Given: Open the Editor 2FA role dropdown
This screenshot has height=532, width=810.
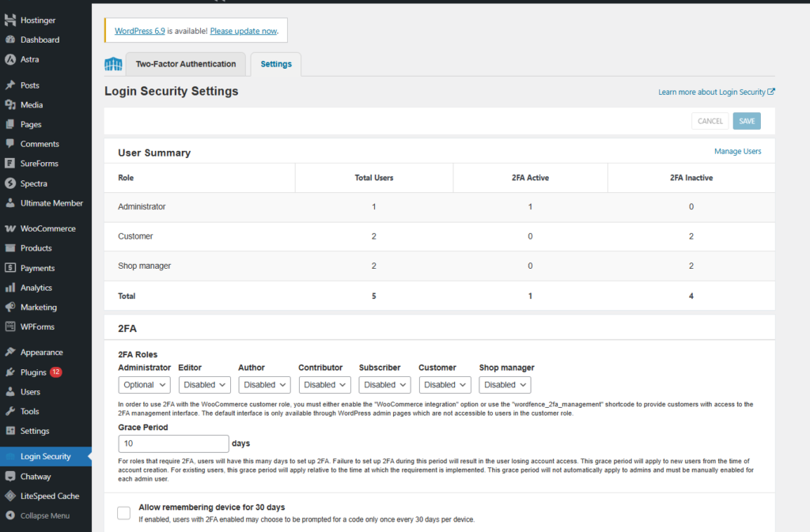Looking at the screenshot, I should (204, 385).
